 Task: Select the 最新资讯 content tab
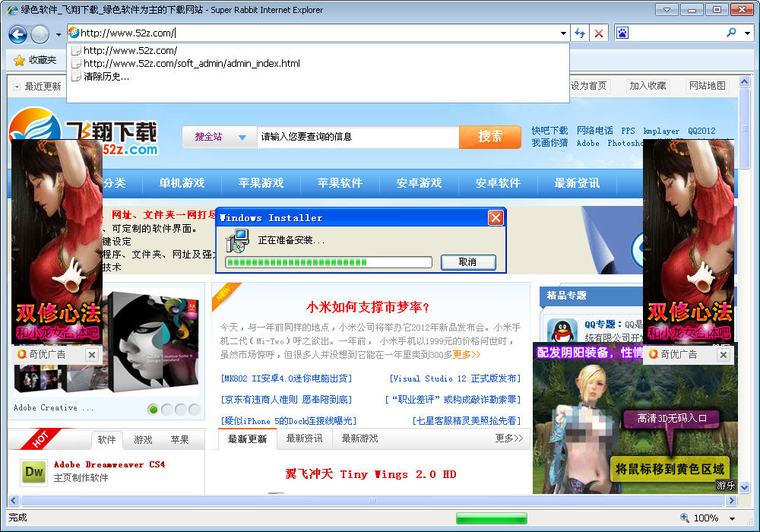(x=304, y=439)
